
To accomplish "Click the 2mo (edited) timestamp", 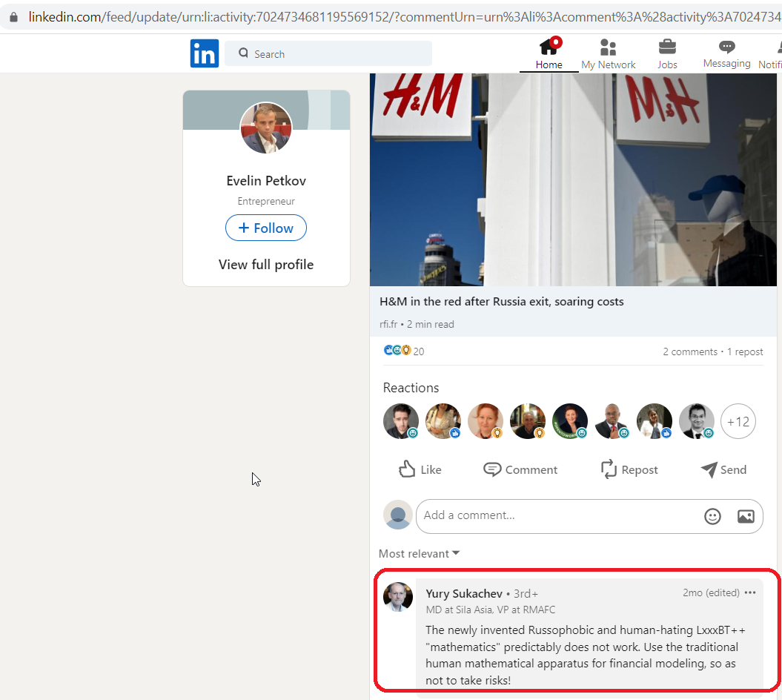I will coord(711,592).
